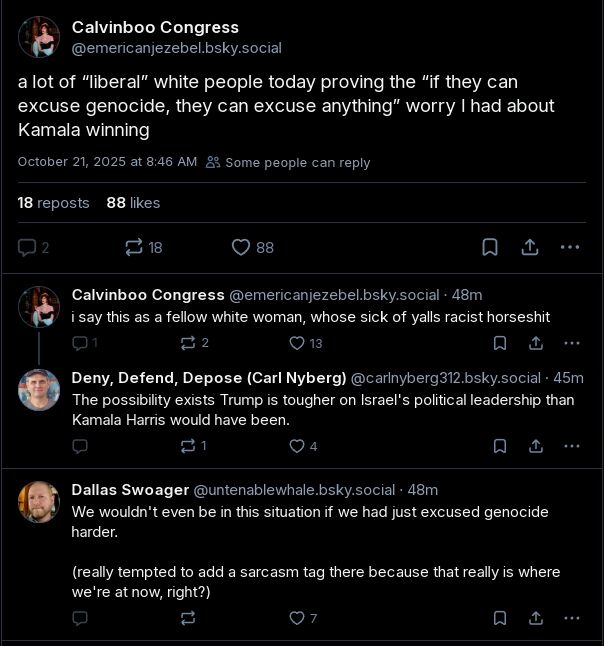The width and height of the screenshot is (604, 646).
Task: View the 18 reposts list
Action: click(x=53, y=203)
